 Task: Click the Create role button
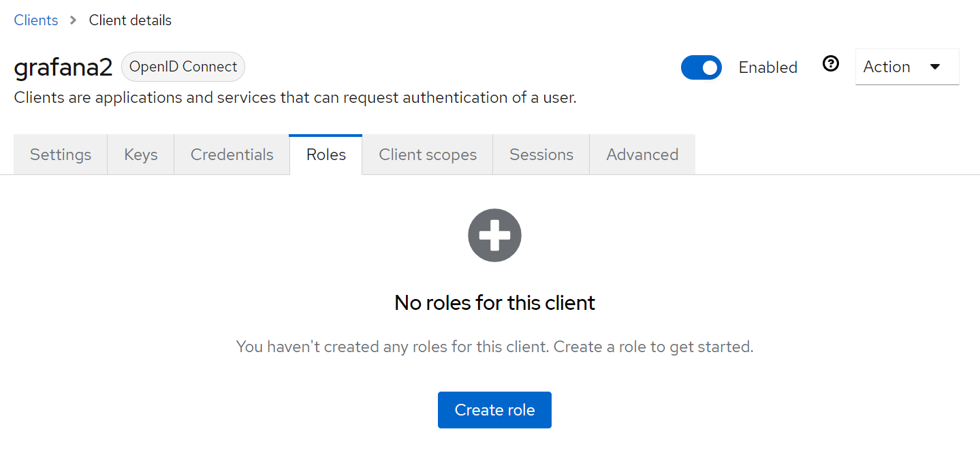(494, 410)
